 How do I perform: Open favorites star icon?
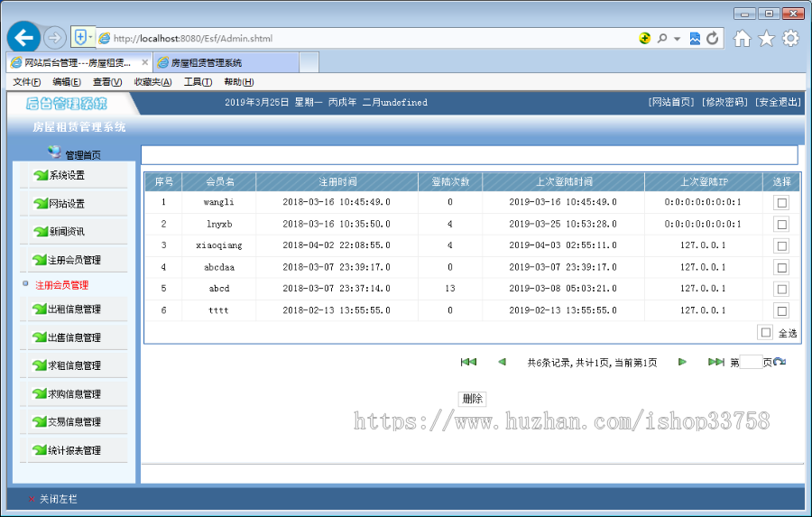click(766, 38)
